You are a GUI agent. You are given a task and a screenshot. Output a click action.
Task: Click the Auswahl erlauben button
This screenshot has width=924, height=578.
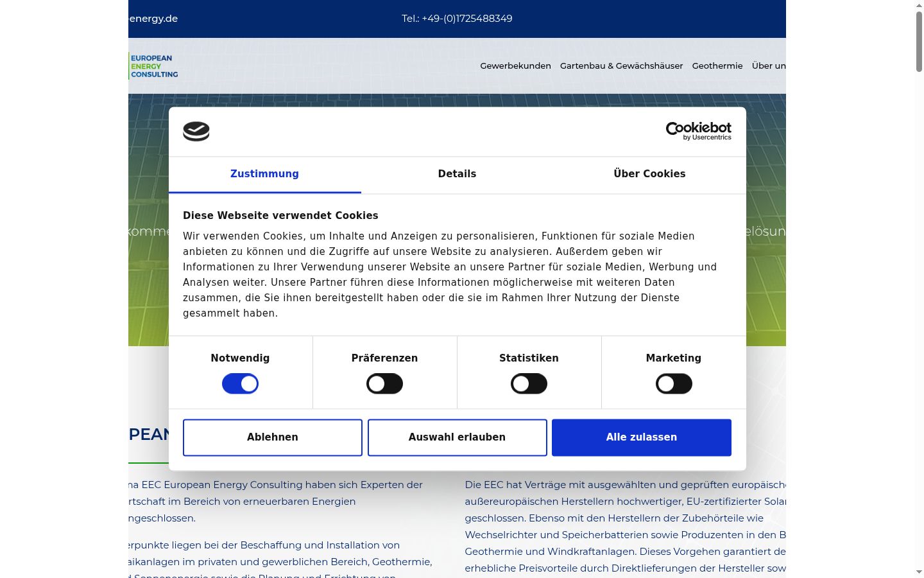[457, 437]
